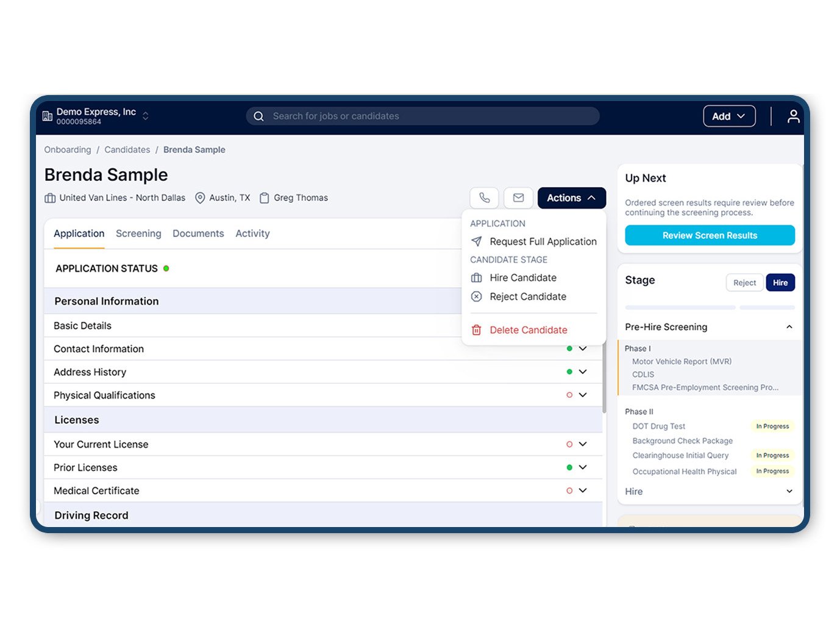The height and width of the screenshot is (630, 840).
Task: Select the Clearinghouse Initial Query item
Action: click(680, 456)
